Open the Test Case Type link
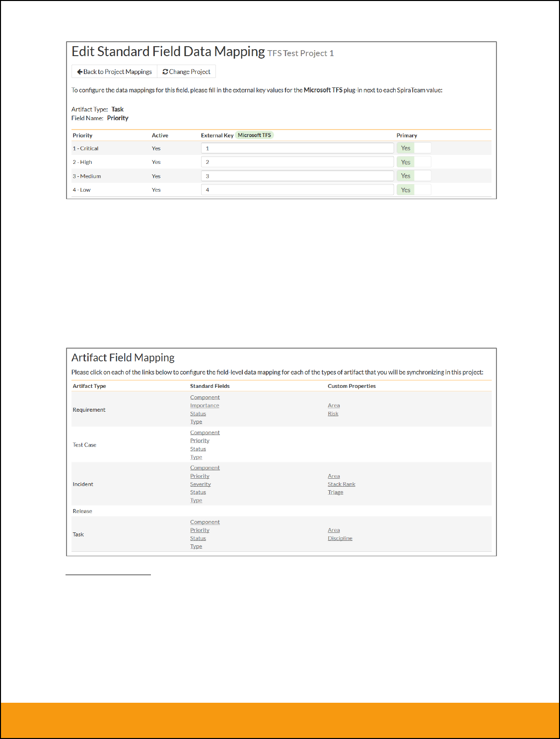 196,457
